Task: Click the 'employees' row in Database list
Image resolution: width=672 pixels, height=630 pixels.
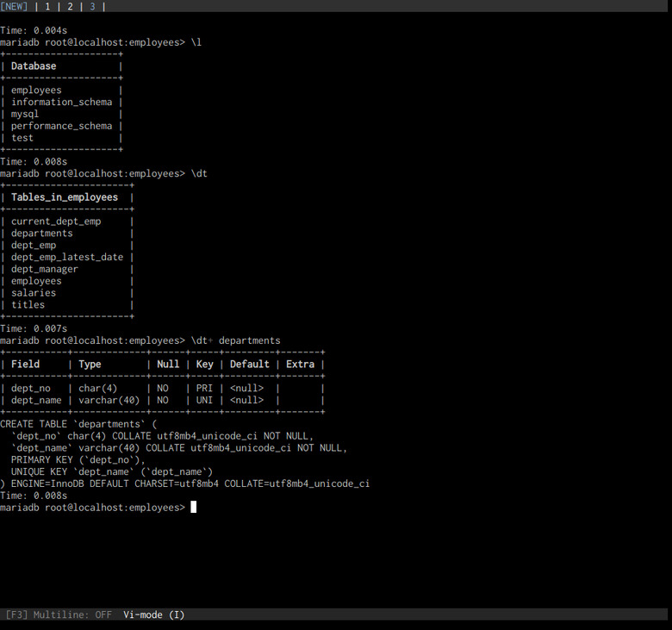Action: coord(36,90)
